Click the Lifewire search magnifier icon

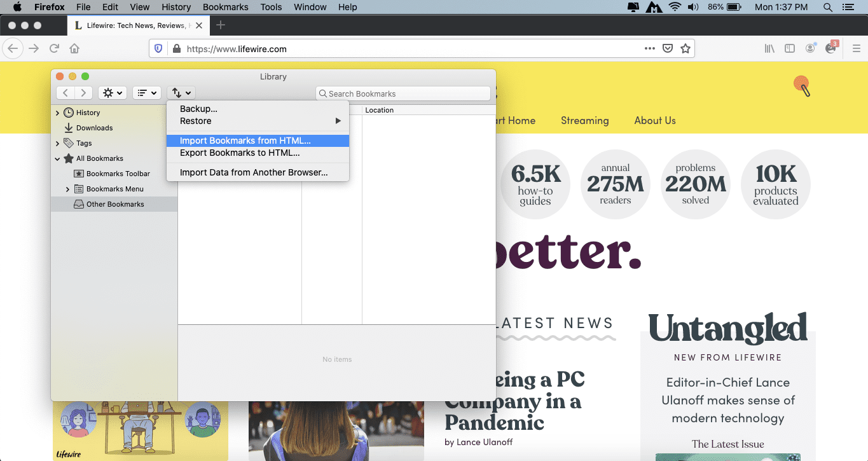click(803, 86)
